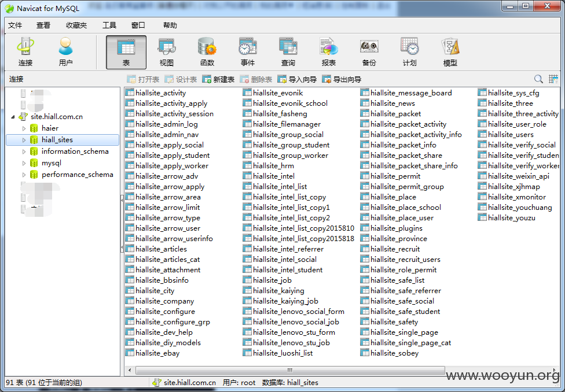This screenshot has height=392, width=565.
Task: Click the hiallsite_xjhmap table icon
Action: coord(482,187)
